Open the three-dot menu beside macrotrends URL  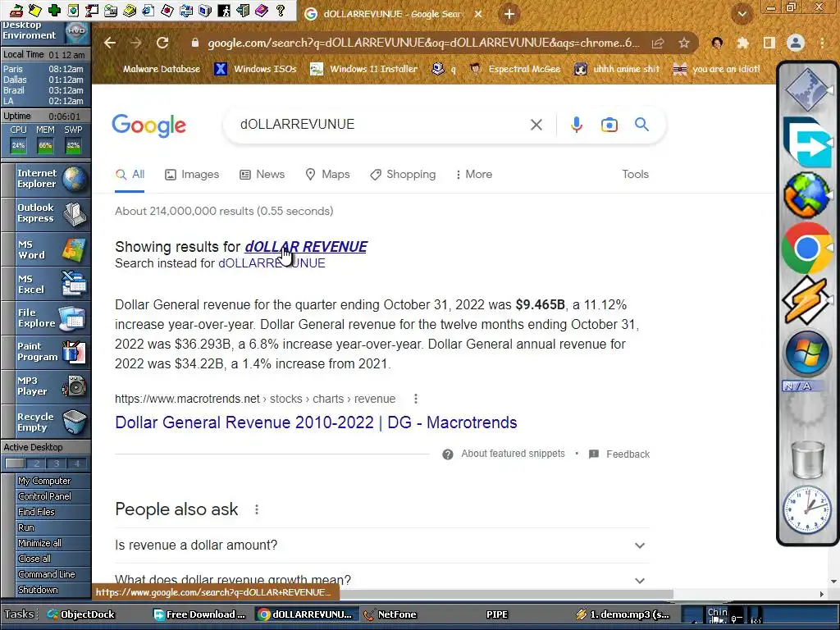416,399
